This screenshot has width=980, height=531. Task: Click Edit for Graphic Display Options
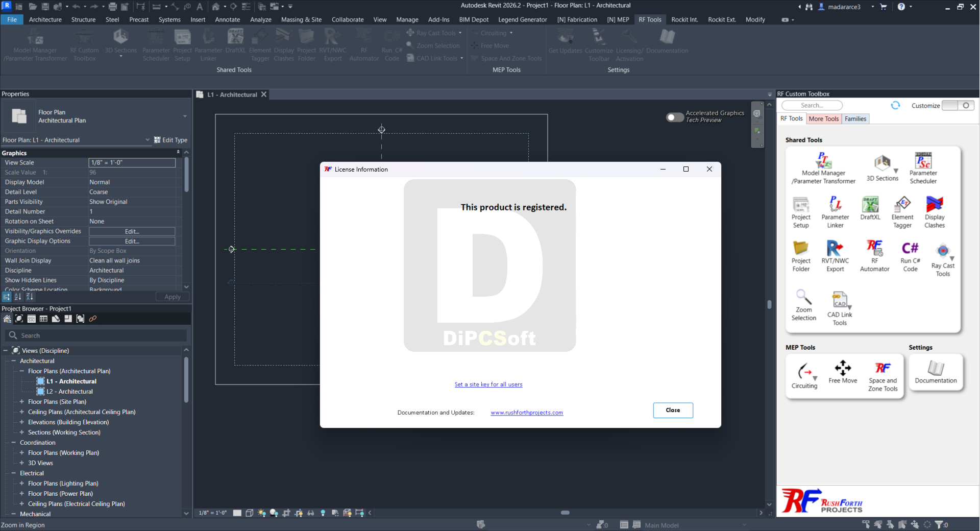pyautogui.click(x=132, y=241)
